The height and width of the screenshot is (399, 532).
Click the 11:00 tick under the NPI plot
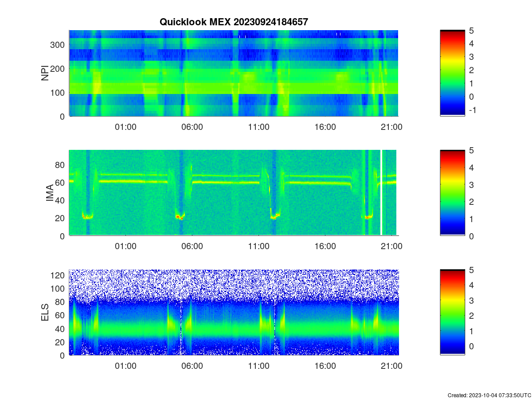click(x=258, y=127)
